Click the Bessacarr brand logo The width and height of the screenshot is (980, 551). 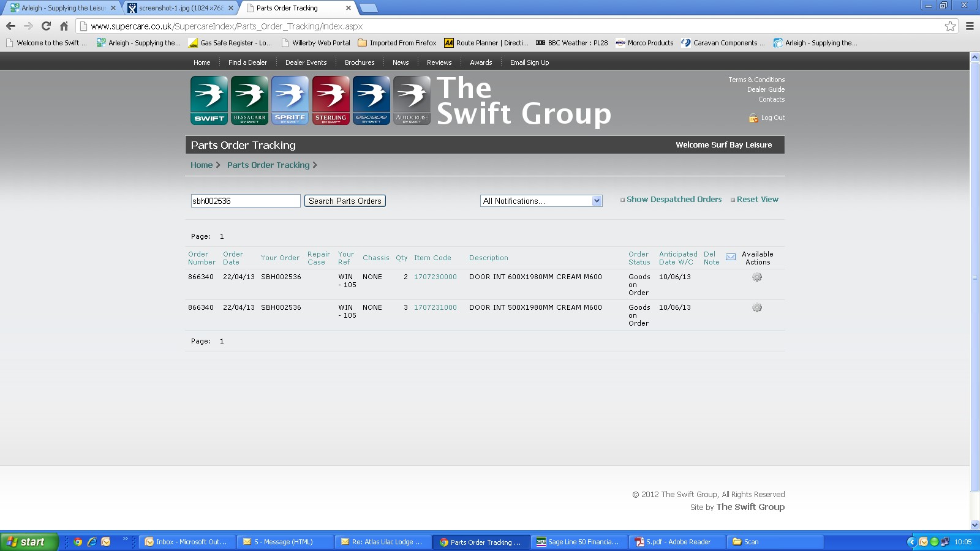click(x=249, y=100)
